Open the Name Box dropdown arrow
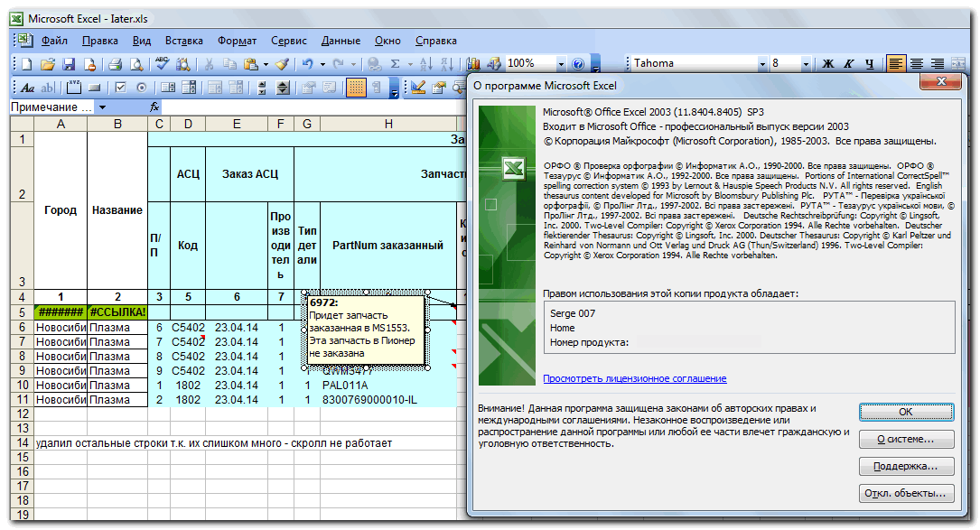This screenshot has height=530, width=980. tap(102, 107)
